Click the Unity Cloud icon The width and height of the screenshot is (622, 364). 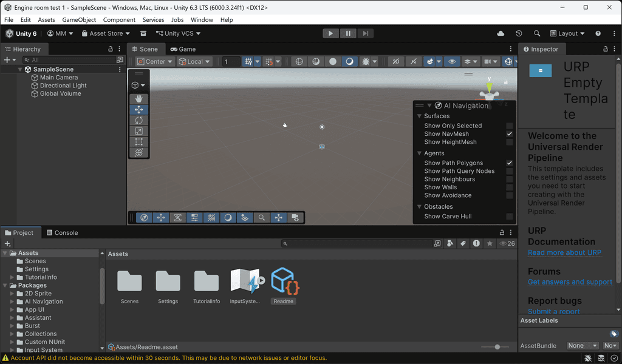point(501,33)
